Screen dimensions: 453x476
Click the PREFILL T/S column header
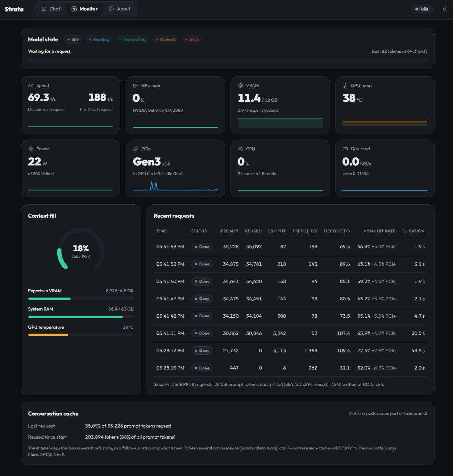305,231
